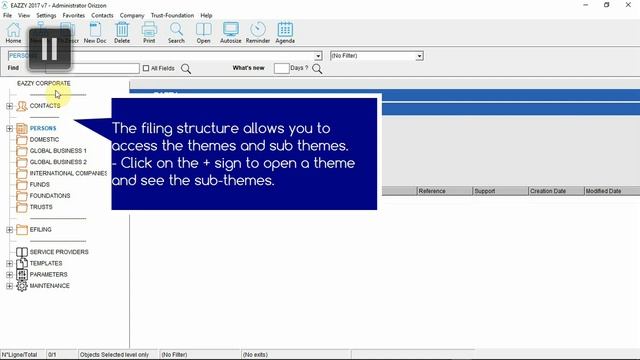Expand the PERSONS tree node
The width and height of the screenshot is (640, 360).
pyautogui.click(x=9, y=129)
